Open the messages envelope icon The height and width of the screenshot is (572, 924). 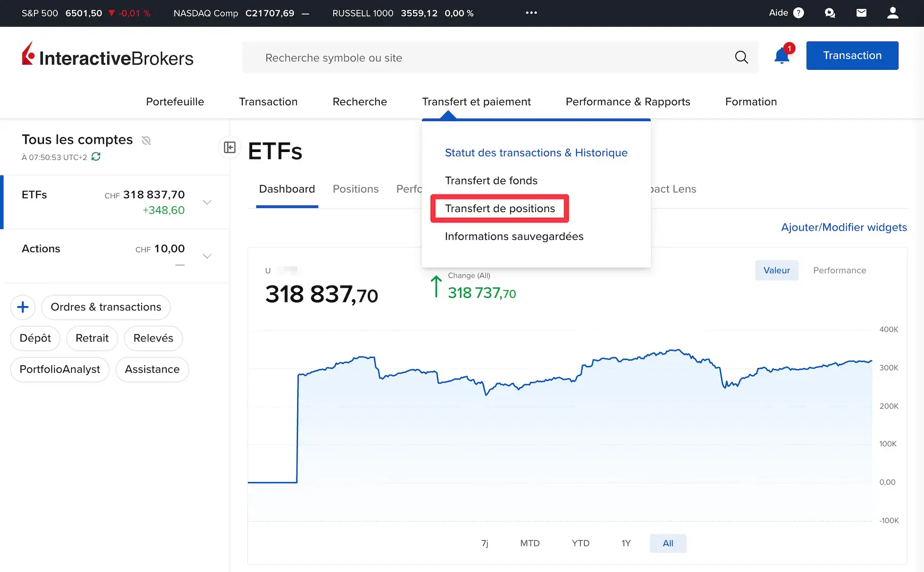(861, 13)
